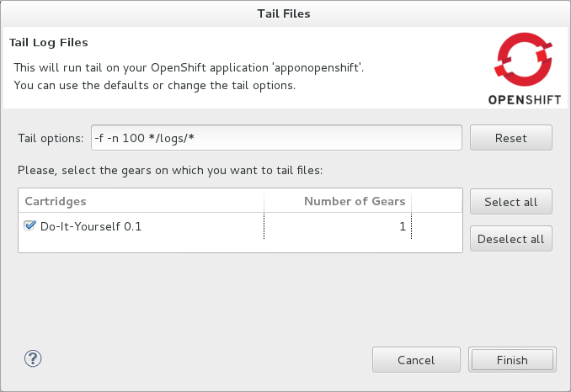Click the empty third column header

pyautogui.click(x=436, y=201)
